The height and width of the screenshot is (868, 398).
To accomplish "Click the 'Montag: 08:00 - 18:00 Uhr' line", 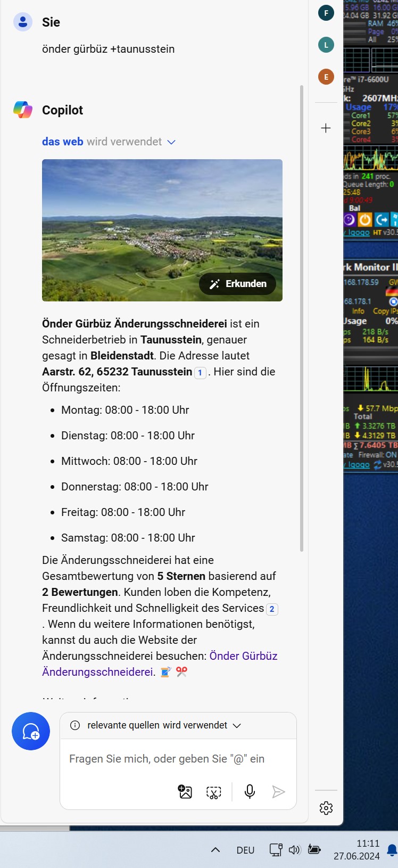I will (x=125, y=410).
